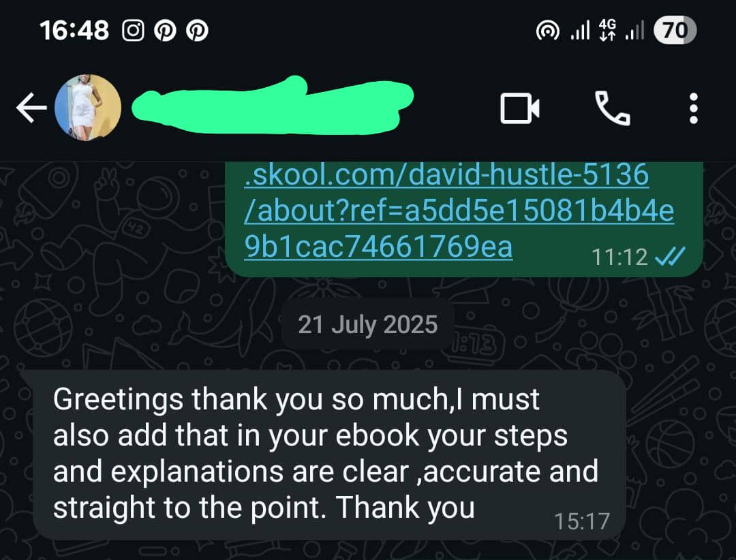Open the three-dot more options menu
736x560 pixels.
693,108
